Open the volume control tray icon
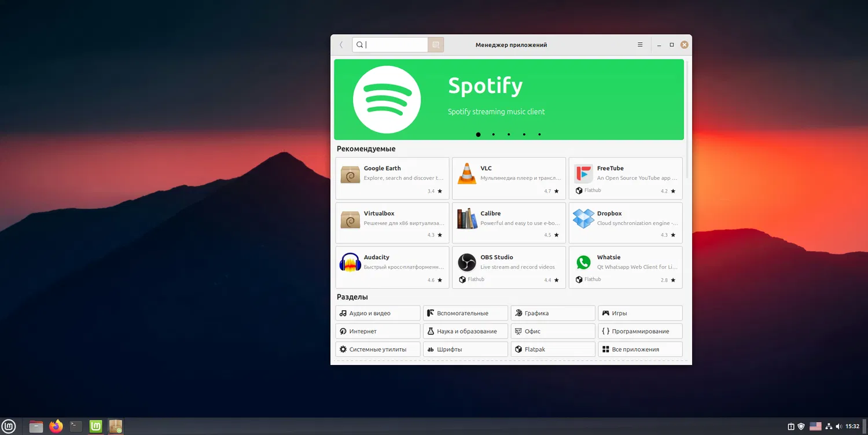The width and height of the screenshot is (868, 435). pos(839,426)
